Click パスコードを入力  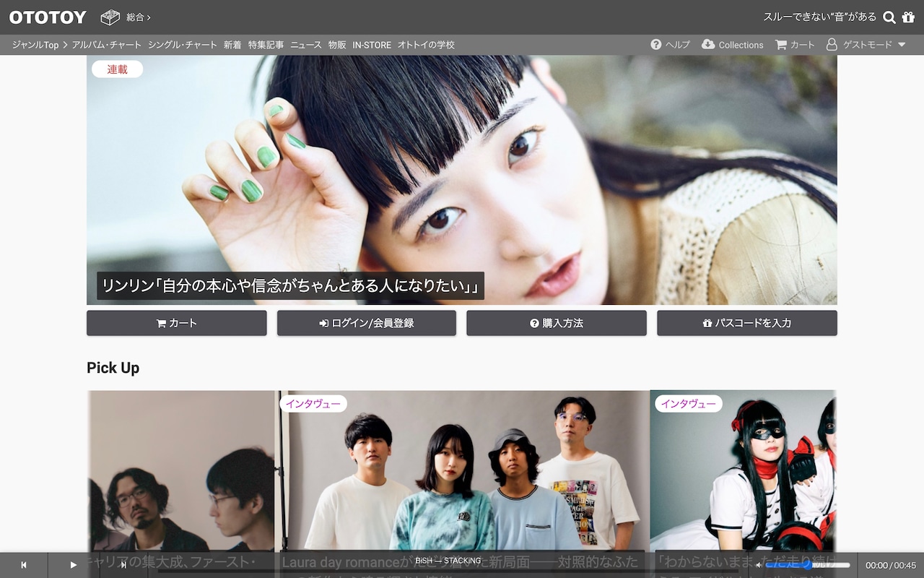[746, 323]
